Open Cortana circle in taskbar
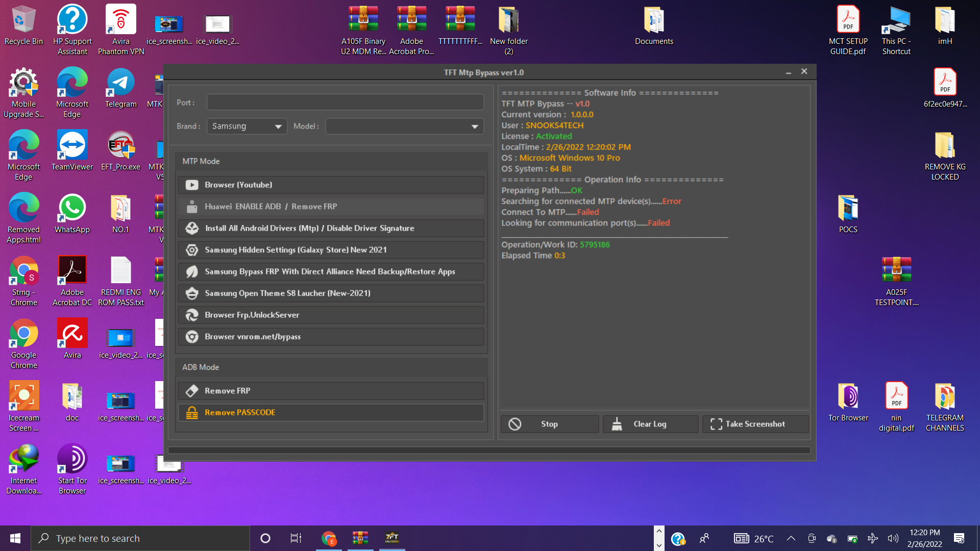The height and width of the screenshot is (551, 980). tap(265, 538)
